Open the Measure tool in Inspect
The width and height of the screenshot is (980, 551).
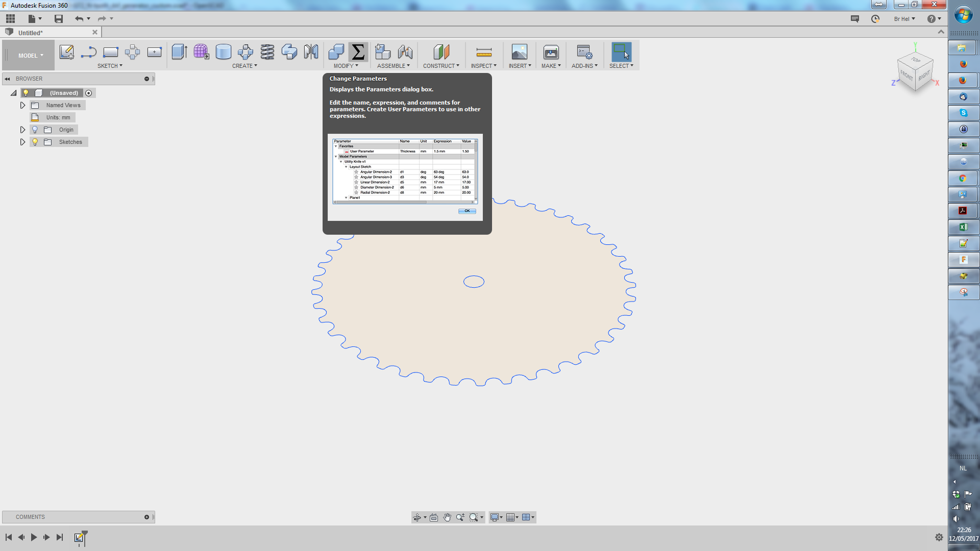click(483, 52)
